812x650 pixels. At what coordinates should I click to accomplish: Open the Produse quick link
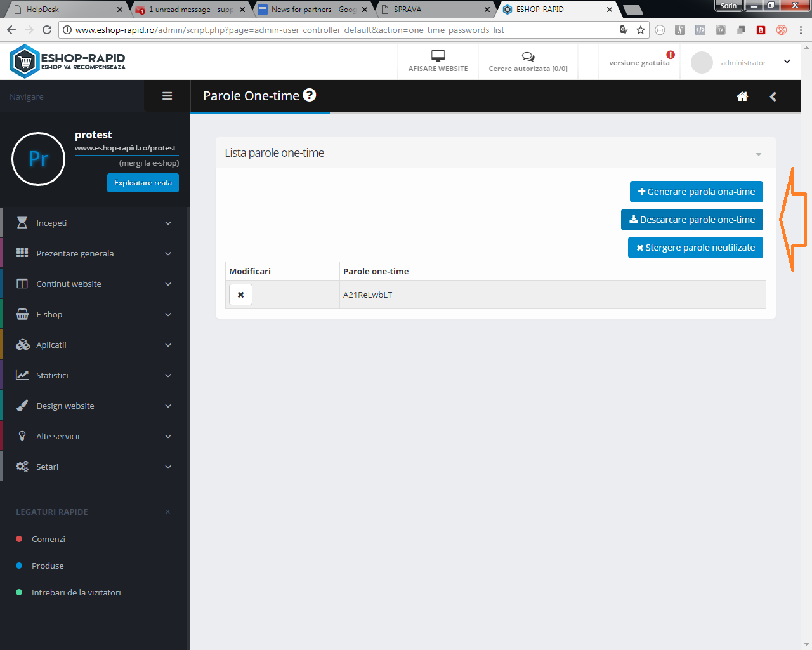coord(48,566)
